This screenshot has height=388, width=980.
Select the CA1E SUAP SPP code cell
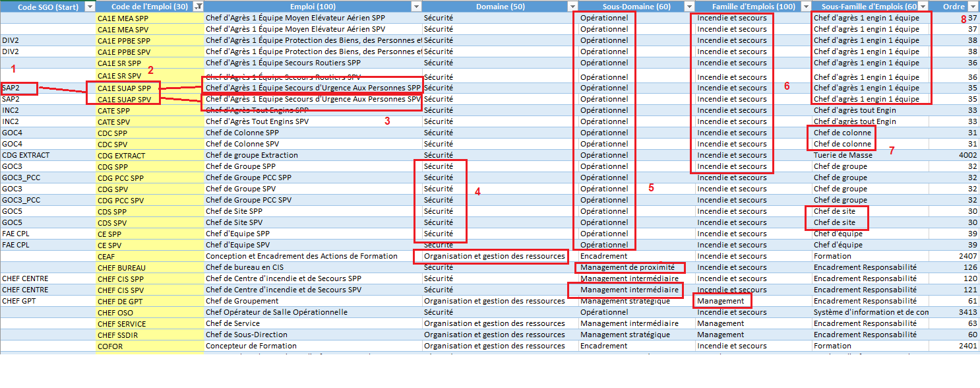click(124, 88)
